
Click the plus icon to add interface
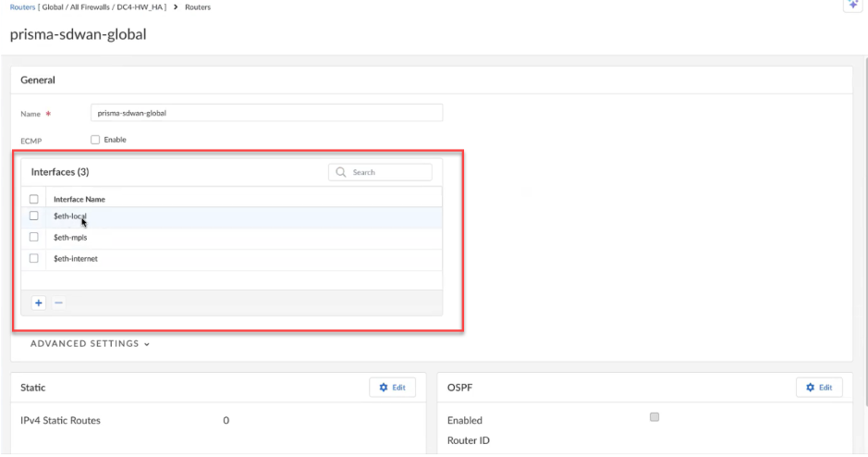tap(39, 303)
